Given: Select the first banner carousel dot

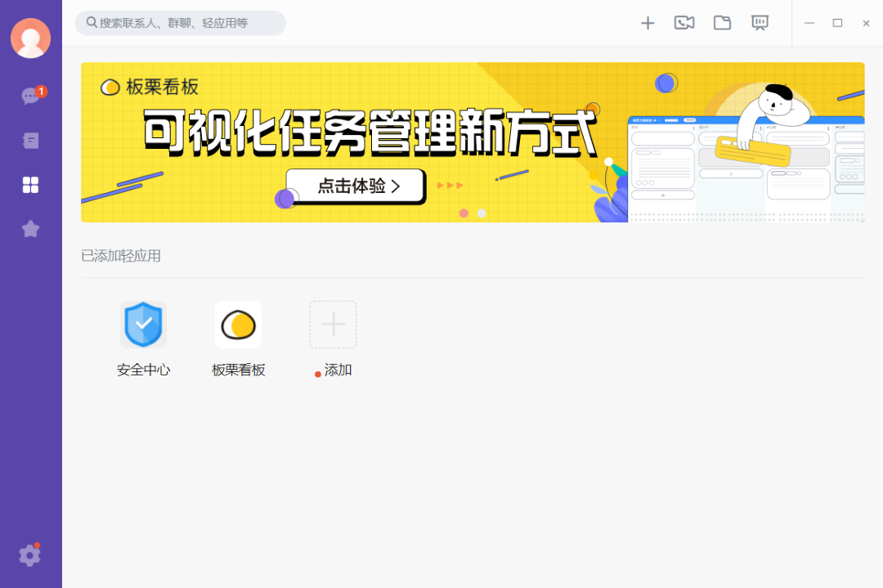Looking at the screenshot, I should pyautogui.click(x=464, y=213).
